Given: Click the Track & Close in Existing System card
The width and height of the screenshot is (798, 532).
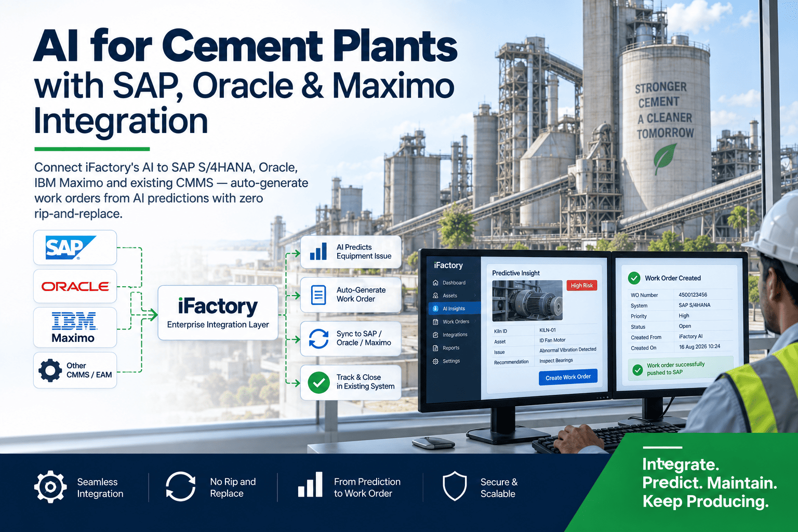Looking at the screenshot, I should pyautogui.click(x=351, y=382).
